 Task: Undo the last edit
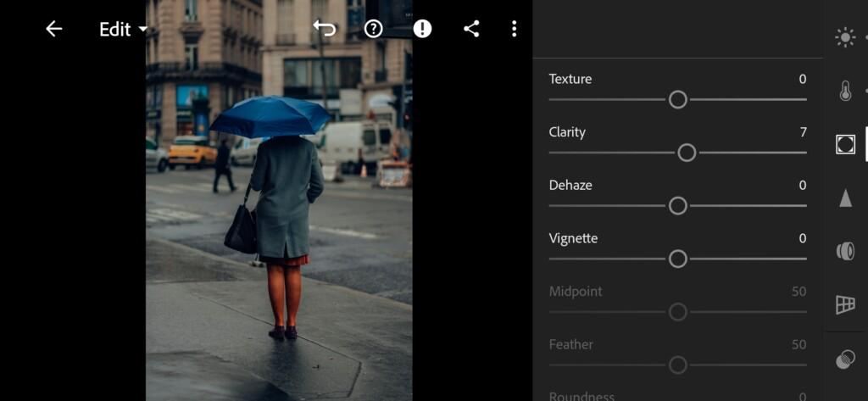pos(325,28)
